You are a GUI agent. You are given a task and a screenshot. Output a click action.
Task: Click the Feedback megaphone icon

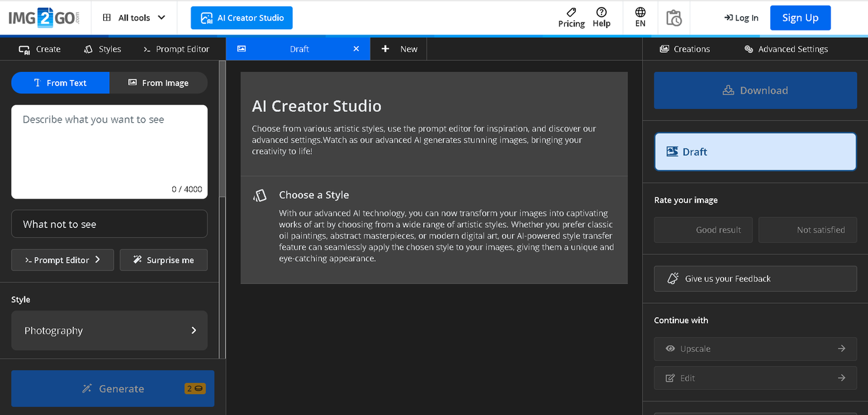[x=673, y=279]
